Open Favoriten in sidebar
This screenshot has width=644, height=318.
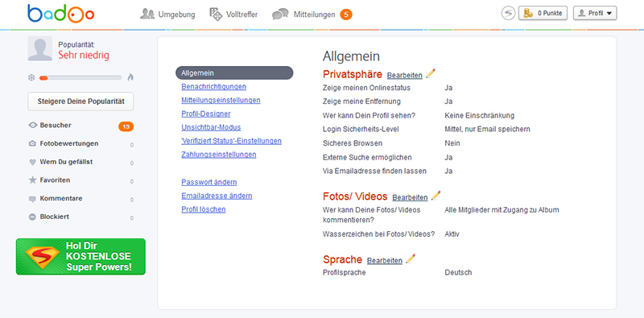pos(55,180)
